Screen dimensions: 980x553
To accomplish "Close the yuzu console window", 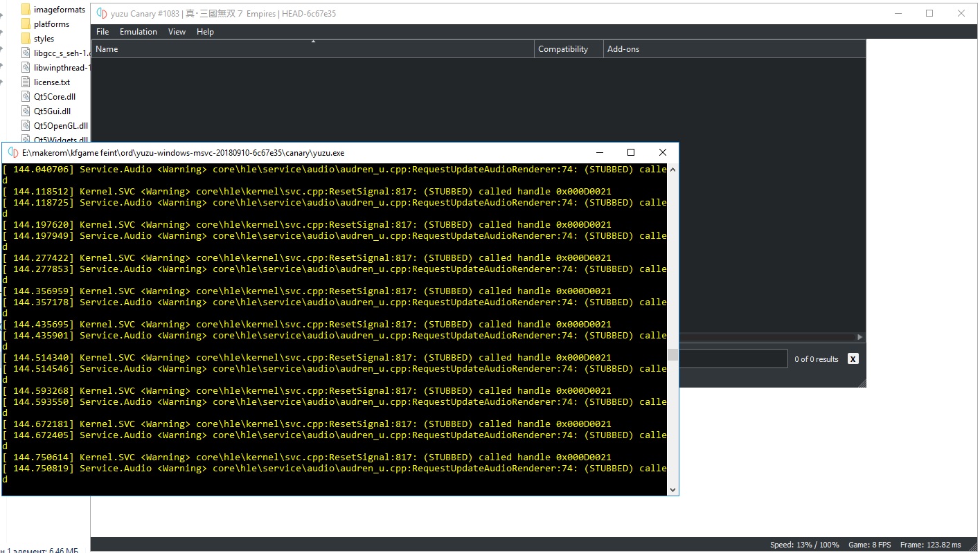I will point(663,152).
